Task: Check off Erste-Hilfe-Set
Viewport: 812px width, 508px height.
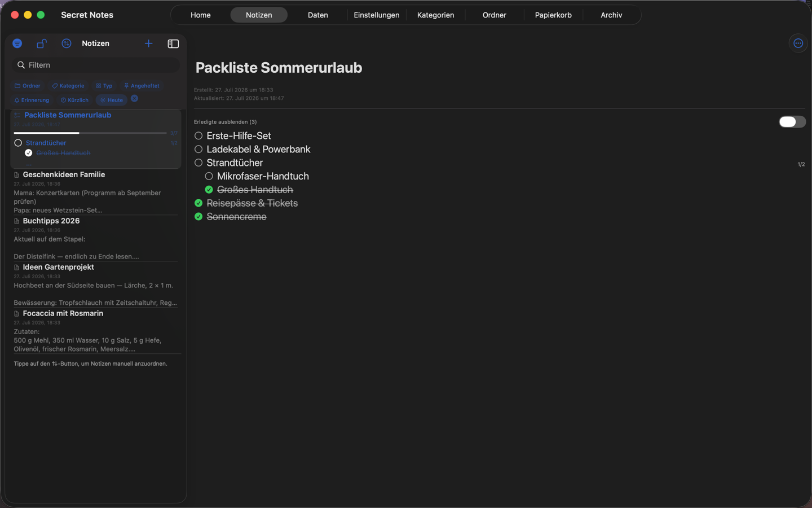Action: [198, 136]
